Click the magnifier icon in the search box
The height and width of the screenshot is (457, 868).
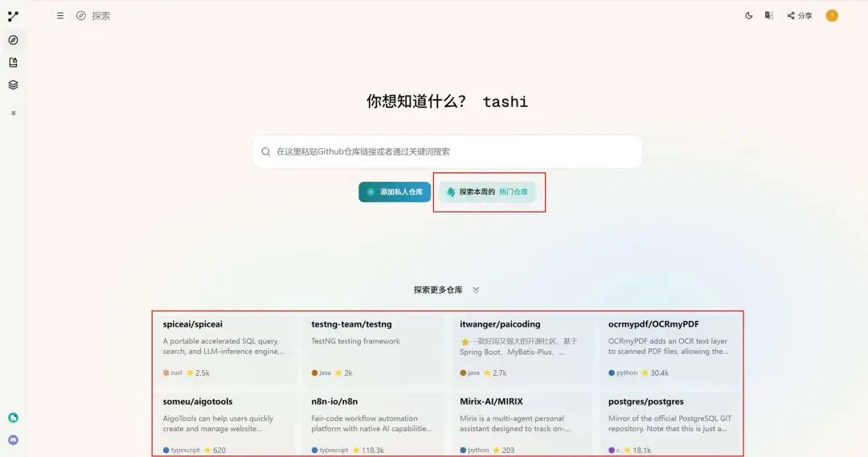266,152
